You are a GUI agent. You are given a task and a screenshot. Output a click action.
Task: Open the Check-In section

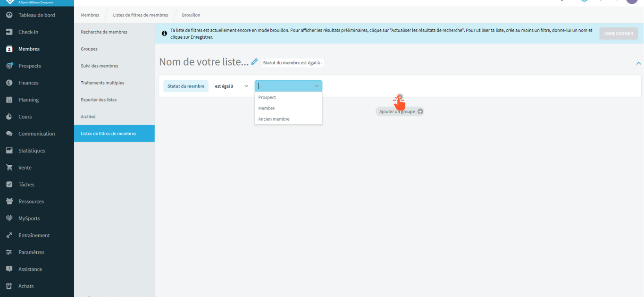click(37, 32)
